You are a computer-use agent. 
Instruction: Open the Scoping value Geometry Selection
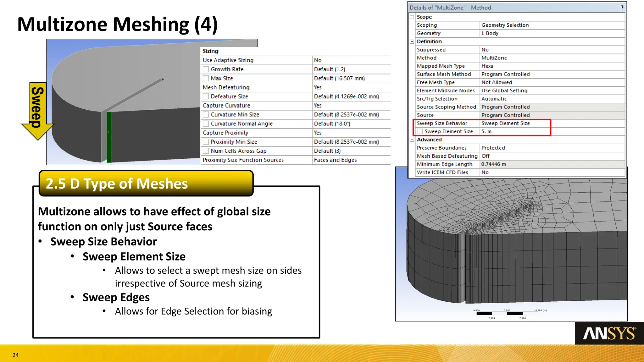click(x=552, y=25)
